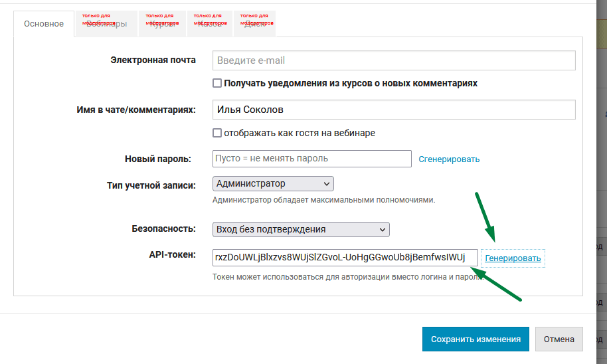Click inside the API-токен text field
Screen dimensions: 607x364
(345, 257)
